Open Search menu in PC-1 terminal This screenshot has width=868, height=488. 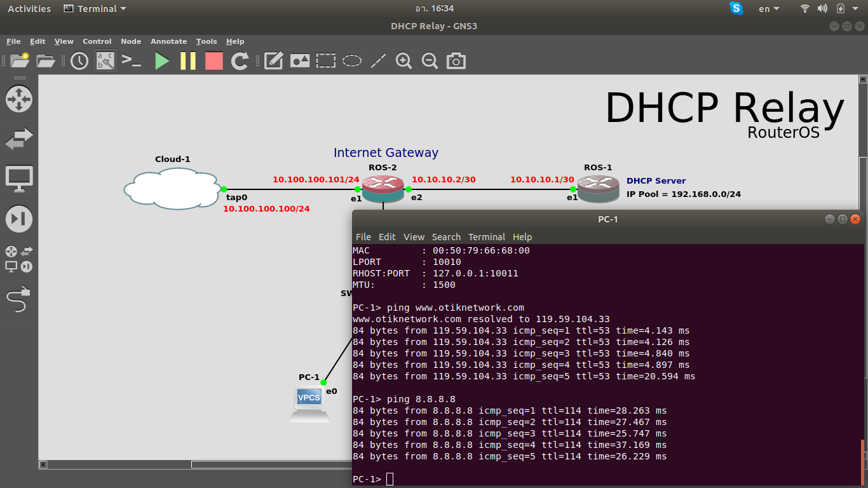(446, 237)
